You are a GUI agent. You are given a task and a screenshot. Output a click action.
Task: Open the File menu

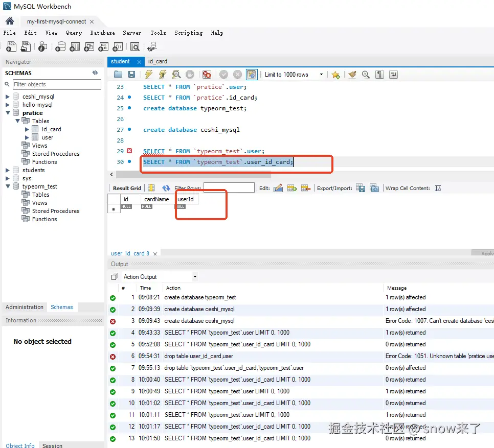click(x=9, y=33)
